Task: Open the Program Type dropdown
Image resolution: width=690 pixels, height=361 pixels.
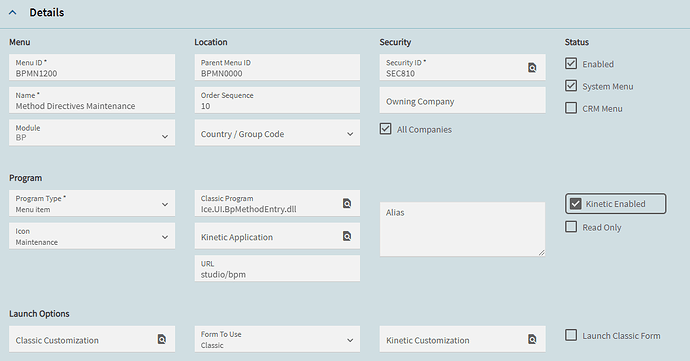Action: click(92, 203)
